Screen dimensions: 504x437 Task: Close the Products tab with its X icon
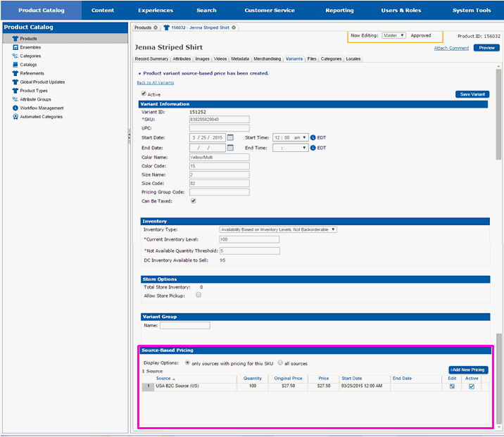pyautogui.click(x=156, y=27)
